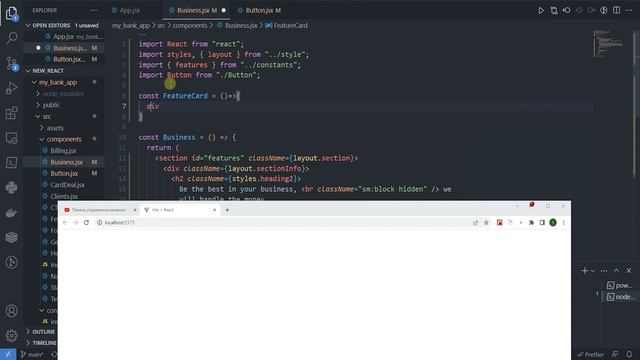Expand the OUTLINE section
Image resolution: width=640 pixels, height=360 pixels.
(41, 331)
